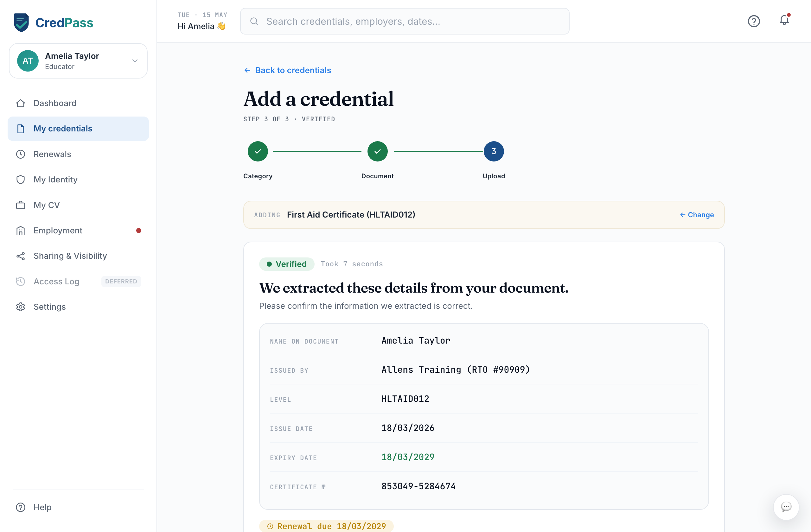Click level value HLTAID012
This screenshot has width=811, height=532.
pos(405,399)
